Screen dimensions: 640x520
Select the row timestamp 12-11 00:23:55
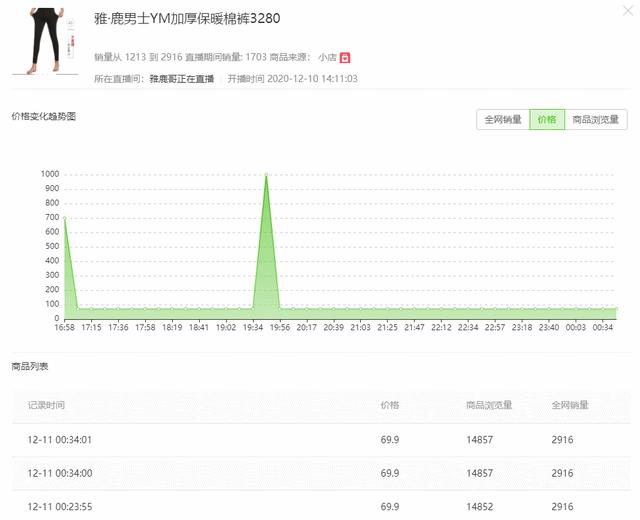coord(60,507)
